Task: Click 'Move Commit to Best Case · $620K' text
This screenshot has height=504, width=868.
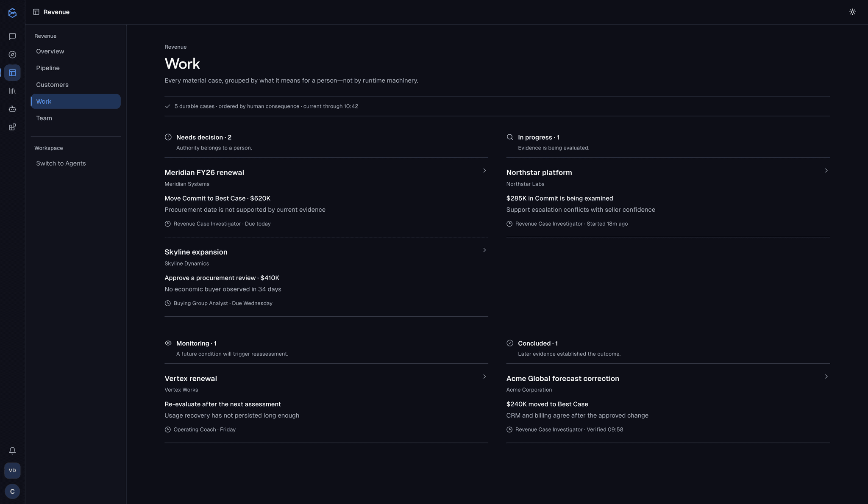Action: pos(217,198)
